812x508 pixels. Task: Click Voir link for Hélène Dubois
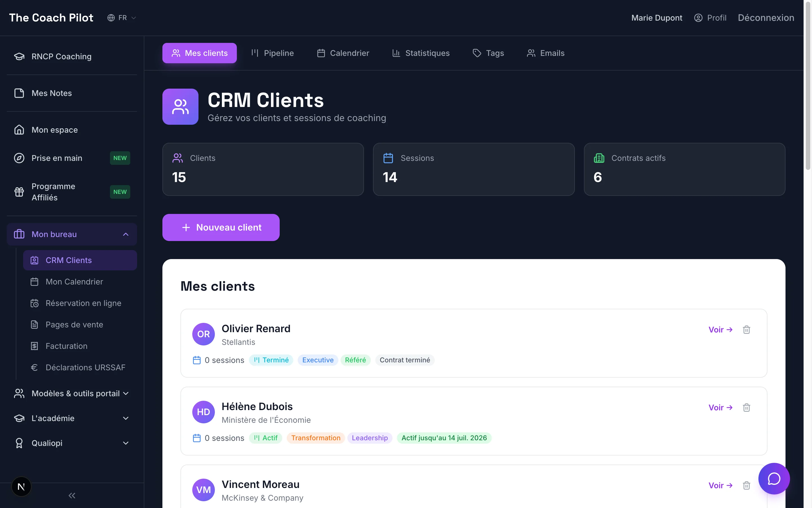(720, 408)
